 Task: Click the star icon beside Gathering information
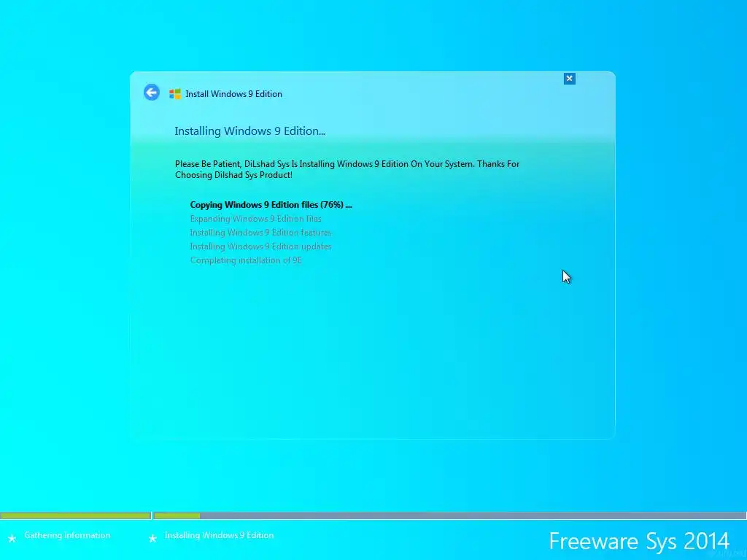(x=12, y=538)
